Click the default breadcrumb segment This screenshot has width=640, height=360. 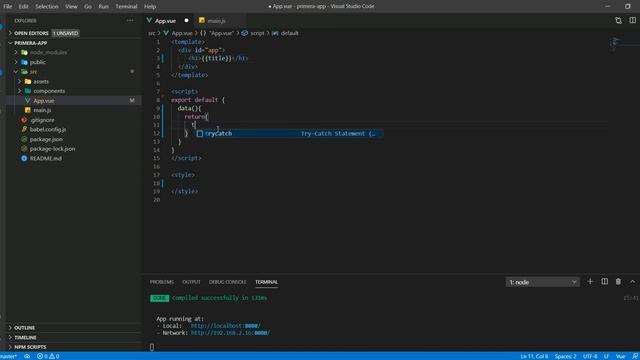click(x=289, y=33)
